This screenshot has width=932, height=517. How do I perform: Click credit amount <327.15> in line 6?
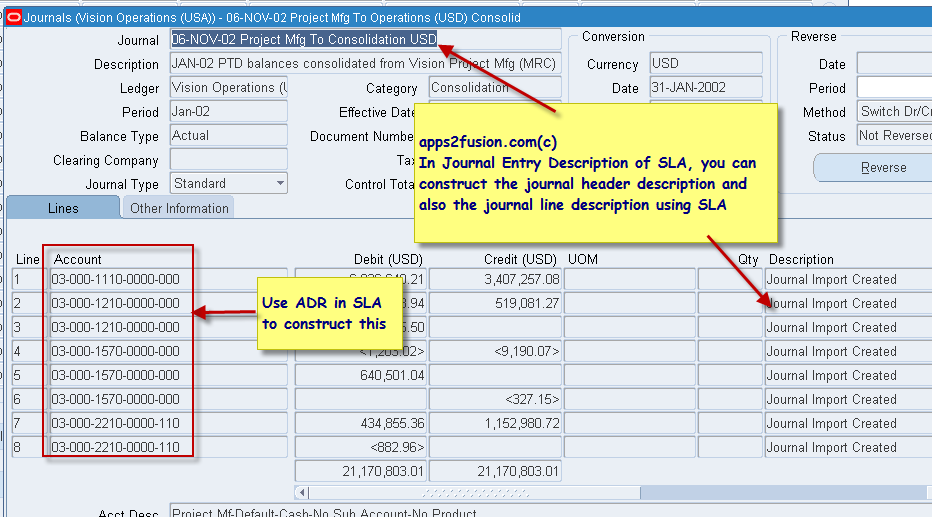pyautogui.click(x=495, y=399)
